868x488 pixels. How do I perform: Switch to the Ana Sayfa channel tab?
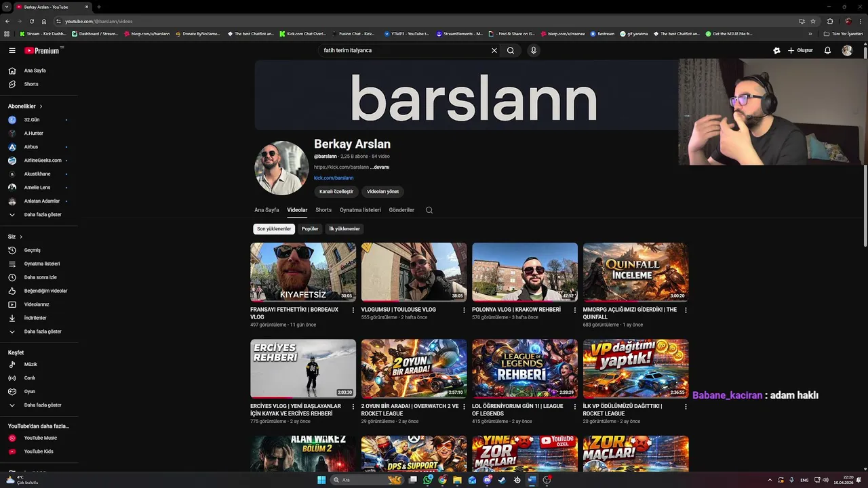[267, 210]
